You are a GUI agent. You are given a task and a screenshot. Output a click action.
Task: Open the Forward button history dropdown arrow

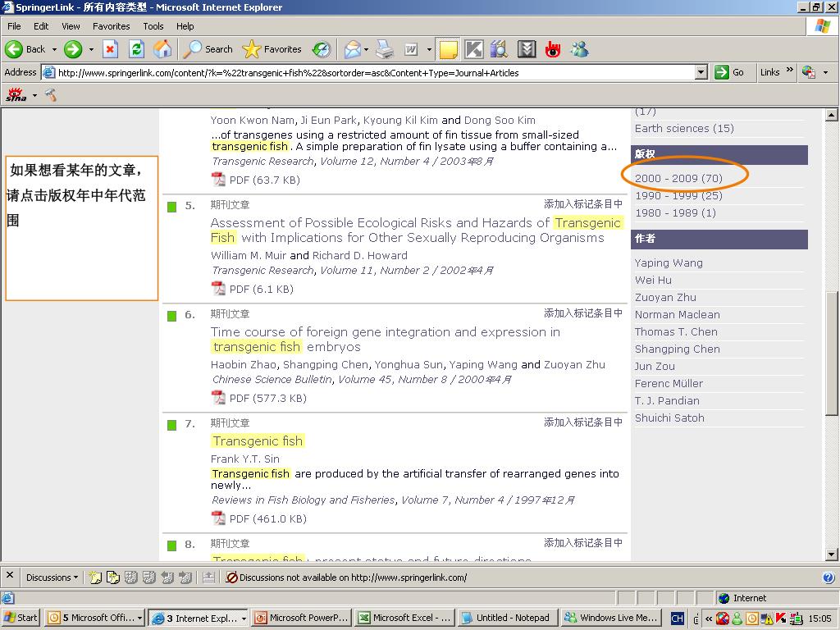91,49
